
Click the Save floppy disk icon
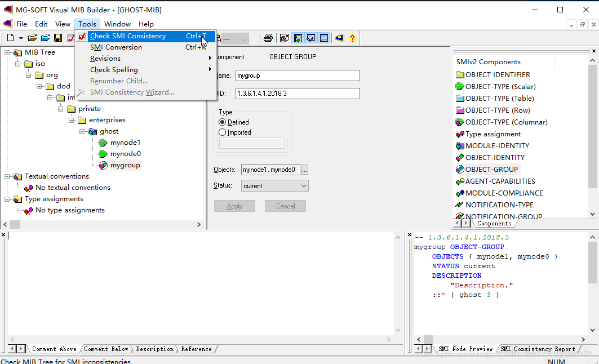(x=58, y=38)
